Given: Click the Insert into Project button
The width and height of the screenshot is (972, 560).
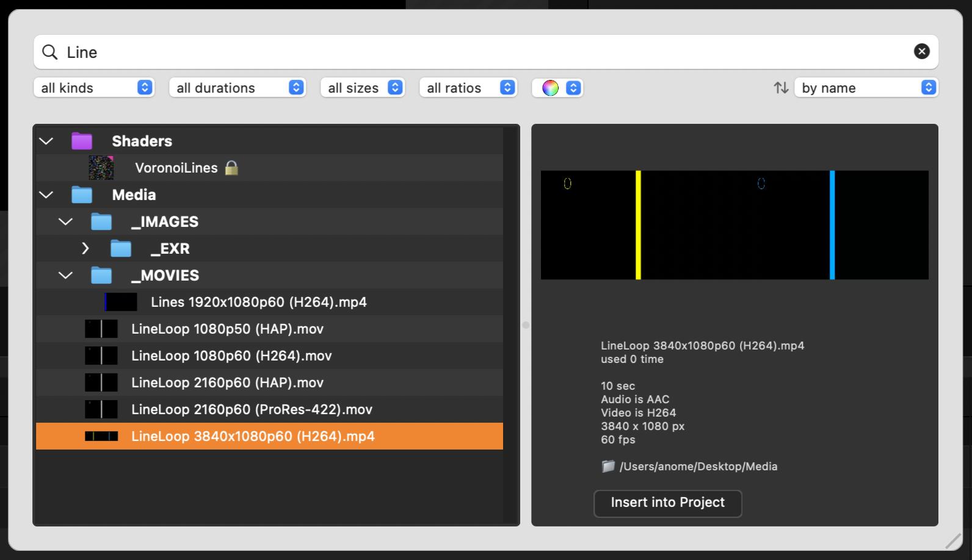Looking at the screenshot, I should pyautogui.click(x=667, y=503).
